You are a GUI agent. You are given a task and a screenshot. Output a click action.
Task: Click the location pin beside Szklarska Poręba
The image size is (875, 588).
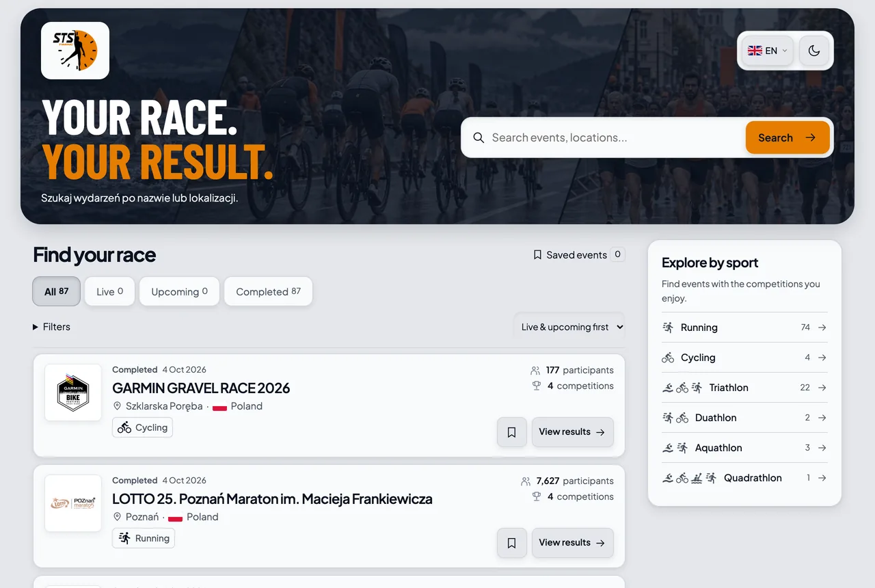(x=117, y=406)
